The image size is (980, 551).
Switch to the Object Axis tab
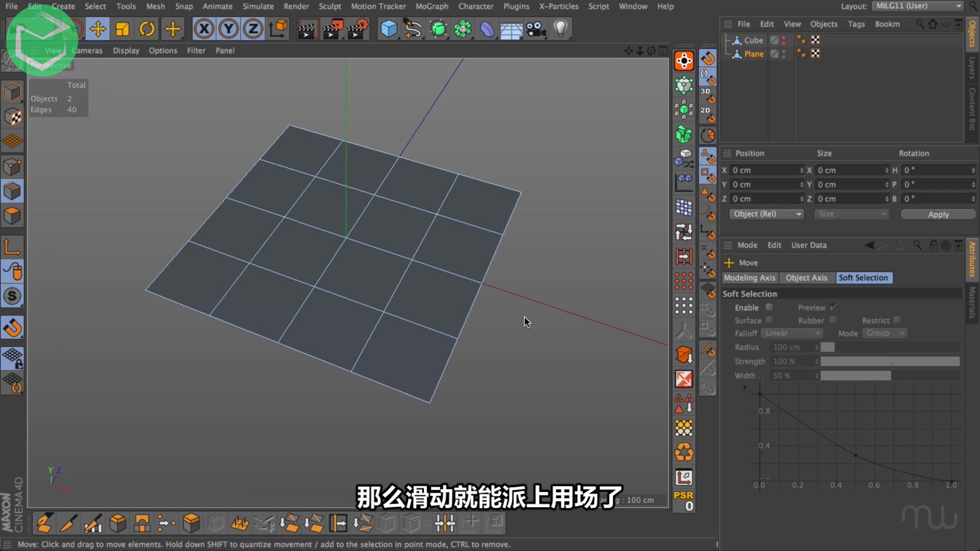tap(805, 277)
